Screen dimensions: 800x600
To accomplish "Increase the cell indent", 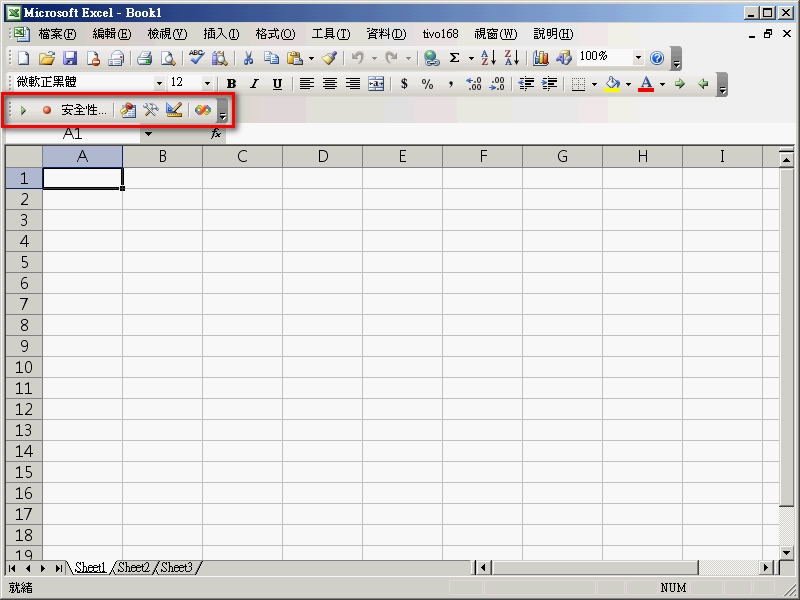I will point(549,84).
